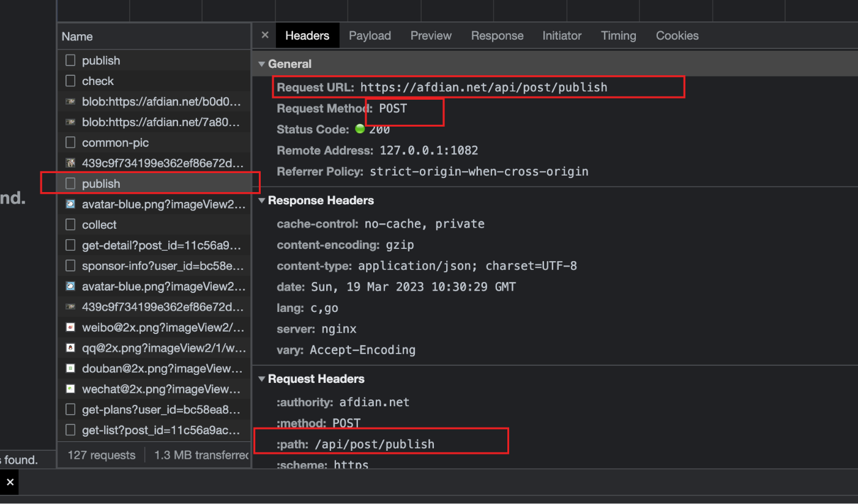
Task: Open the Payload tab
Action: pos(370,35)
